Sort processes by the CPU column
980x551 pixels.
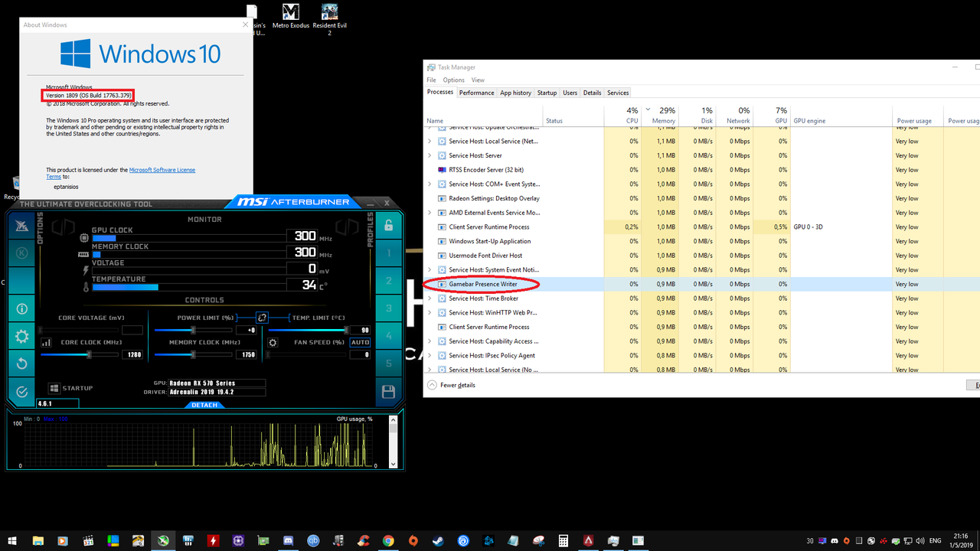[x=622, y=116]
